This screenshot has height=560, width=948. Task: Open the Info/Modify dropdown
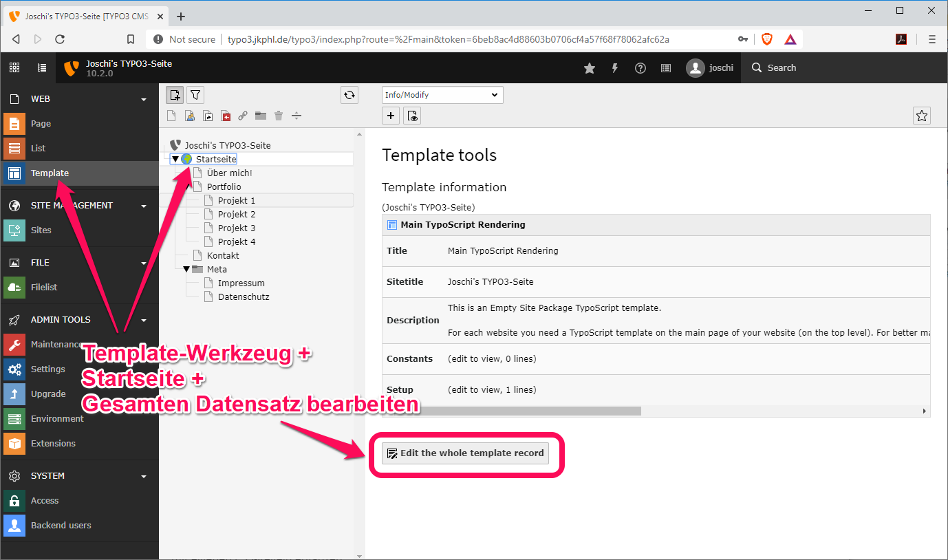point(442,94)
